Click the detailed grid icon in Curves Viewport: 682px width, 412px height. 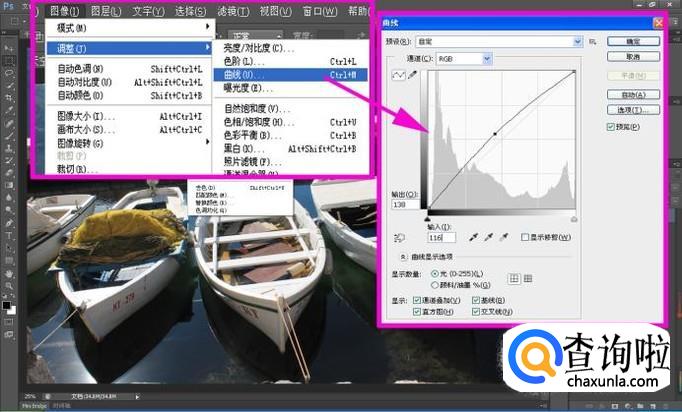[x=528, y=278]
